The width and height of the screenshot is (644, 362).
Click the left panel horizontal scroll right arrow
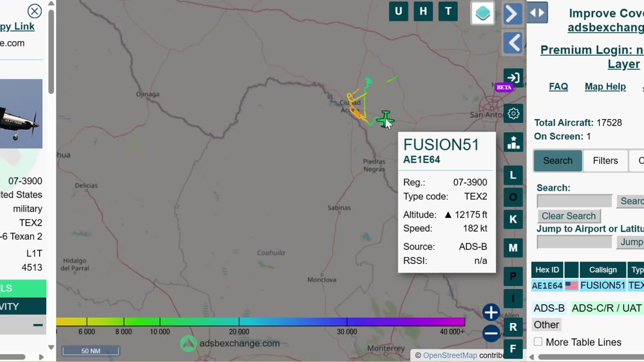[41, 357]
